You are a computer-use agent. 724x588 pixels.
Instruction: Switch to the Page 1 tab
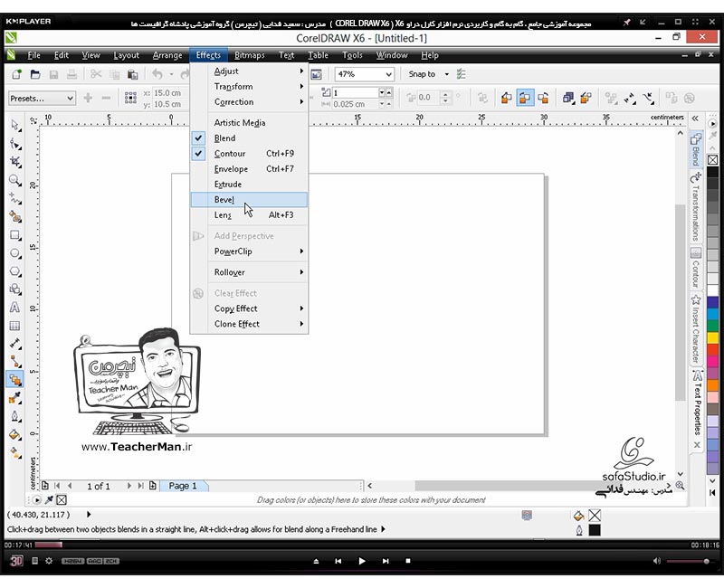tap(183, 486)
